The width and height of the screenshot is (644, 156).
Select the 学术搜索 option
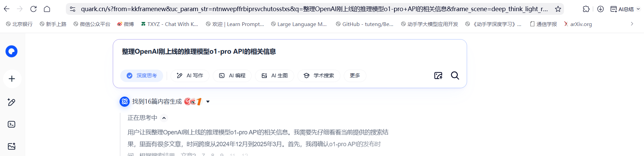[x=319, y=76]
